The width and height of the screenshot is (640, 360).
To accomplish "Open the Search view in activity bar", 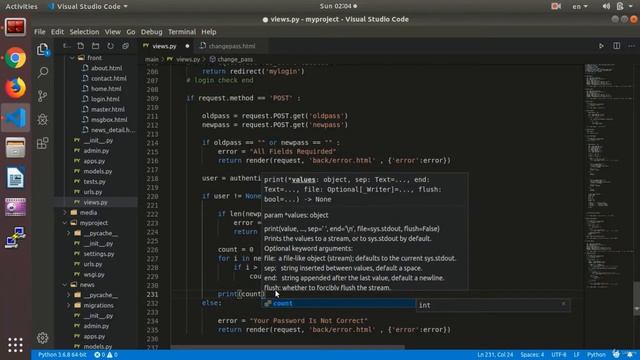I will coord(42,73).
